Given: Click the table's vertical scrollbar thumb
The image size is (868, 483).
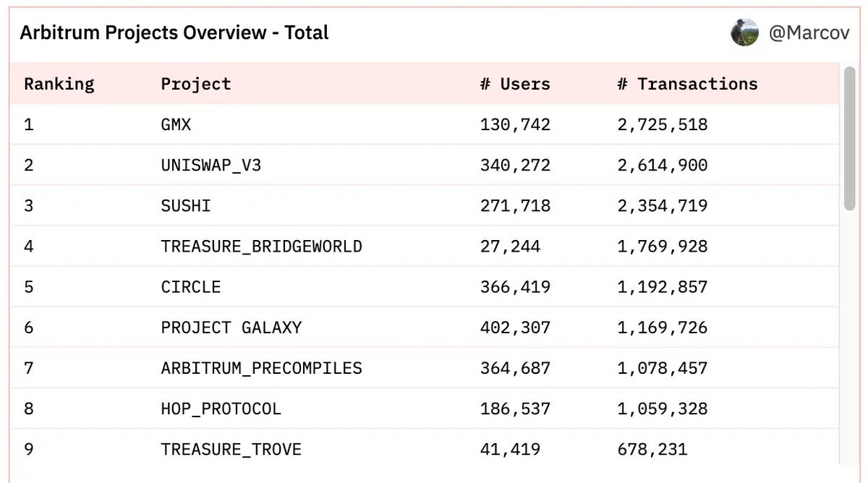Looking at the screenshot, I should (x=849, y=139).
